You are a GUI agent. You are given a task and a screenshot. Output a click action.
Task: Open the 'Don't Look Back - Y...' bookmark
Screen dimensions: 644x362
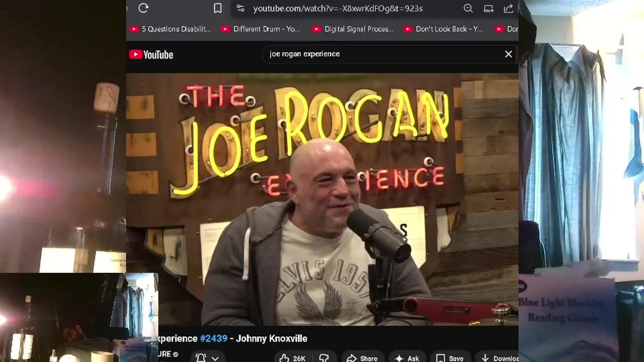tap(443, 29)
